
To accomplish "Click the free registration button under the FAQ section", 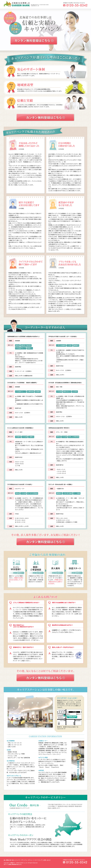I will pos(45,678).
